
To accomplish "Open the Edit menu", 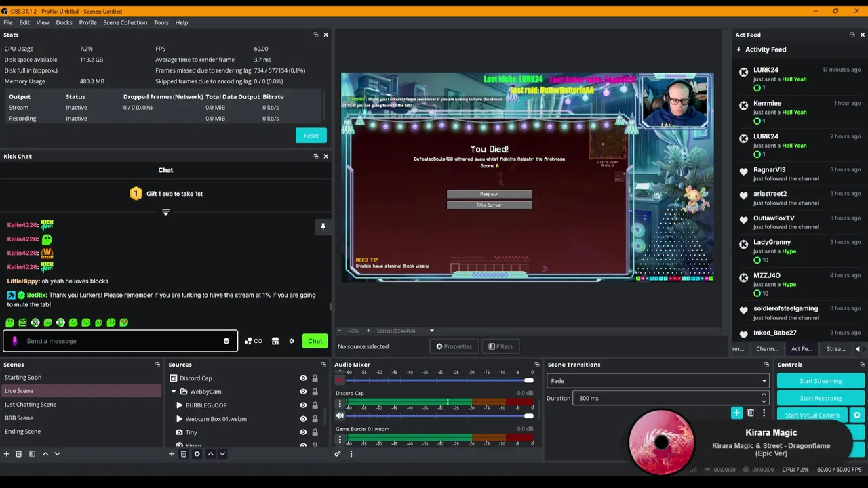I will 24,22.
